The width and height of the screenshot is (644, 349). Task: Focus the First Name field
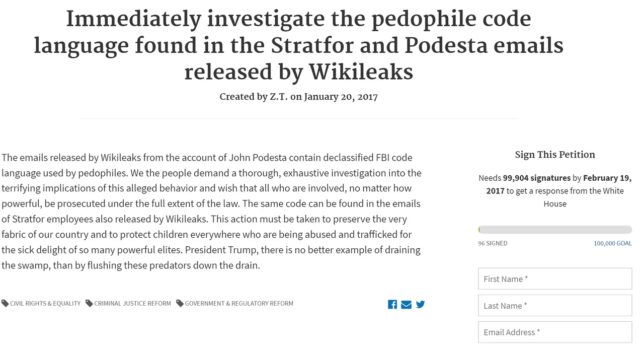pos(555,278)
